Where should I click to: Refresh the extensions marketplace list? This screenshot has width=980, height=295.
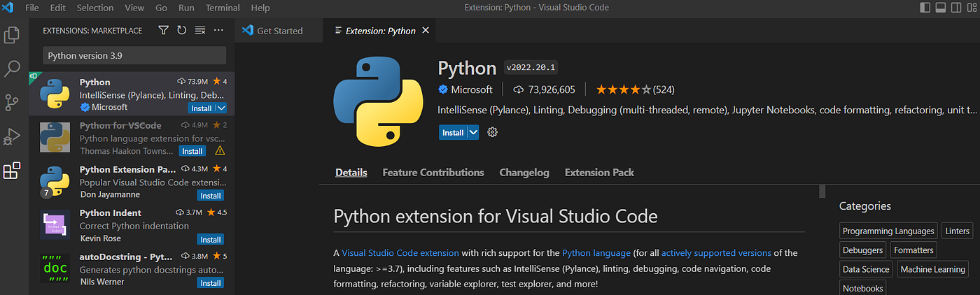click(x=181, y=30)
